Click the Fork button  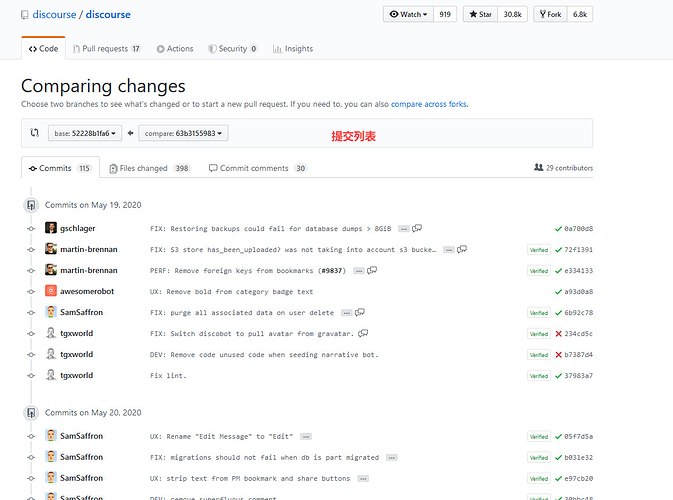pos(550,14)
